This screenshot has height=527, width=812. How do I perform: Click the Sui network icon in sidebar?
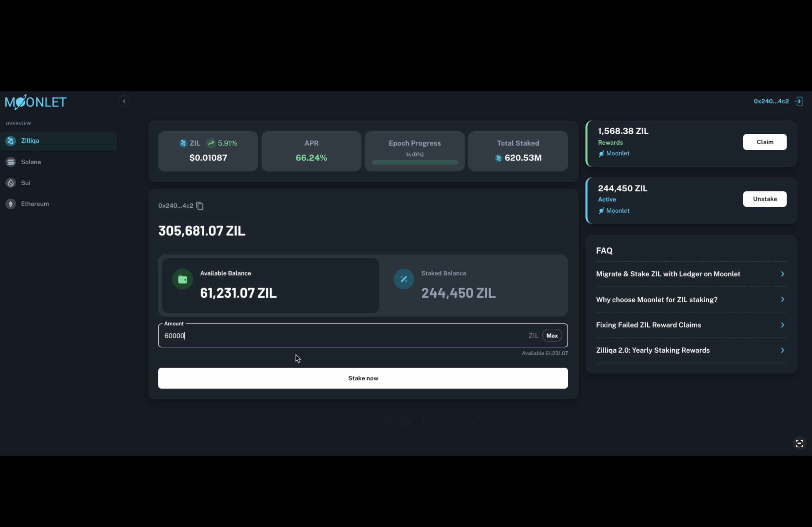[10, 183]
